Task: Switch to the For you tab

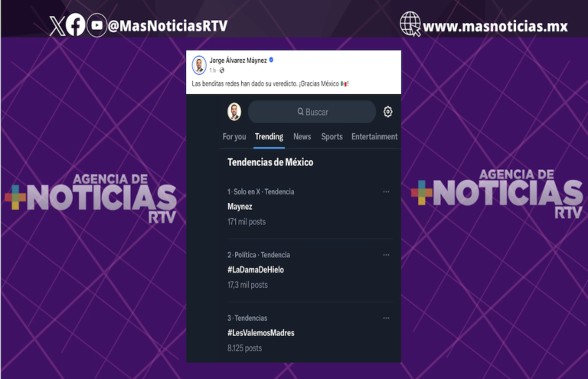Action: pos(234,137)
